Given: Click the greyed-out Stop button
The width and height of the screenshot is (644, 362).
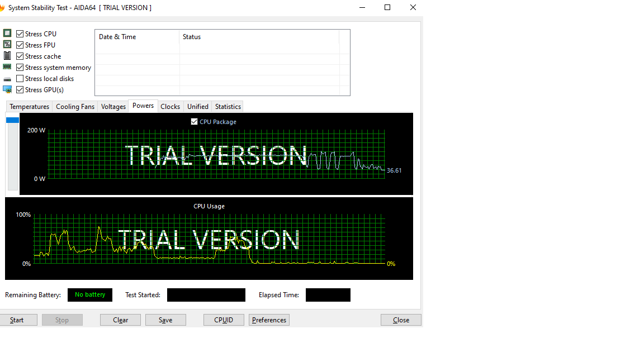Looking at the screenshot, I should pos(62,320).
